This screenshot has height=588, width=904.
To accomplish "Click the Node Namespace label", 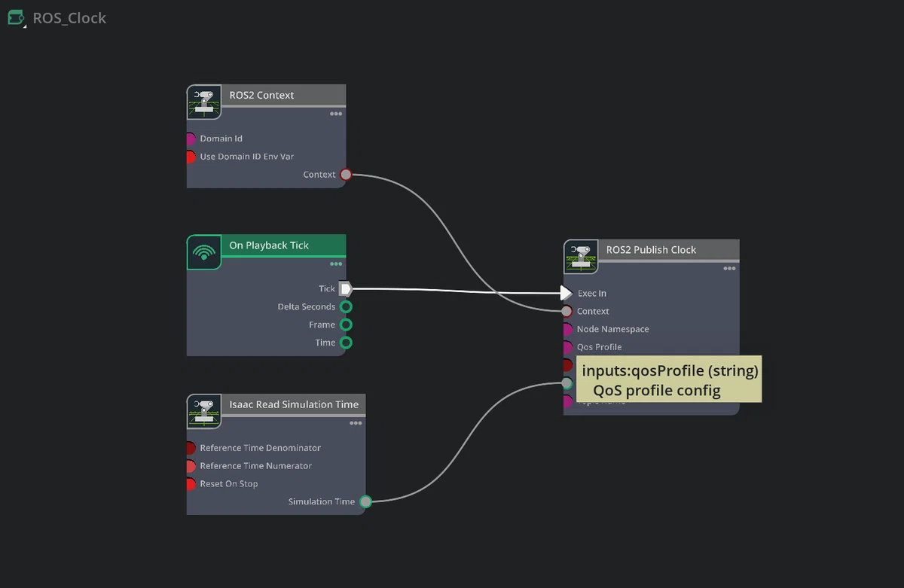I will [613, 329].
